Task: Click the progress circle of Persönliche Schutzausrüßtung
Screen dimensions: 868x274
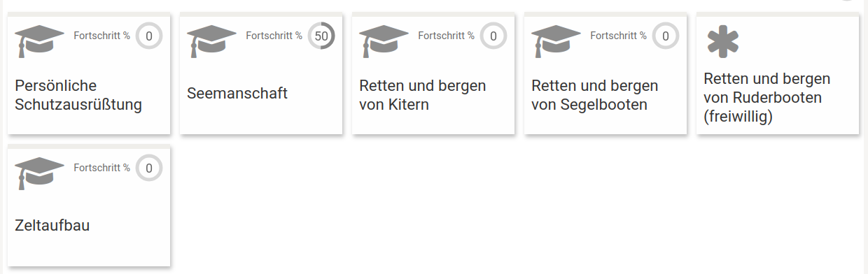Action: pos(149,36)
